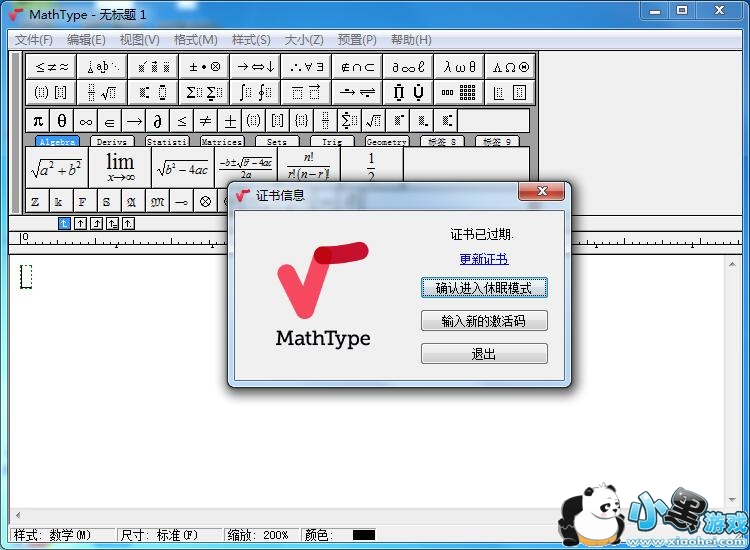
Task: Insert the limit x→∞ expression
Action: 120,167
